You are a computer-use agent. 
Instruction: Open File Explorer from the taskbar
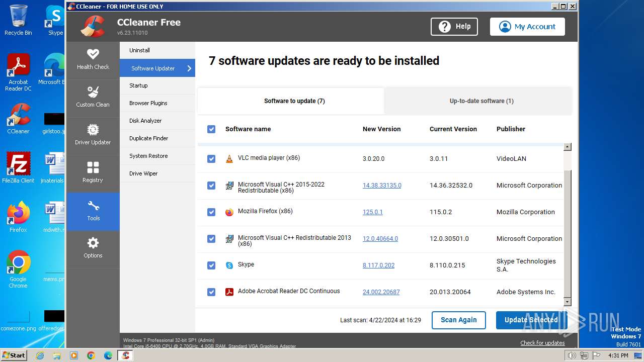click(57, 355)
